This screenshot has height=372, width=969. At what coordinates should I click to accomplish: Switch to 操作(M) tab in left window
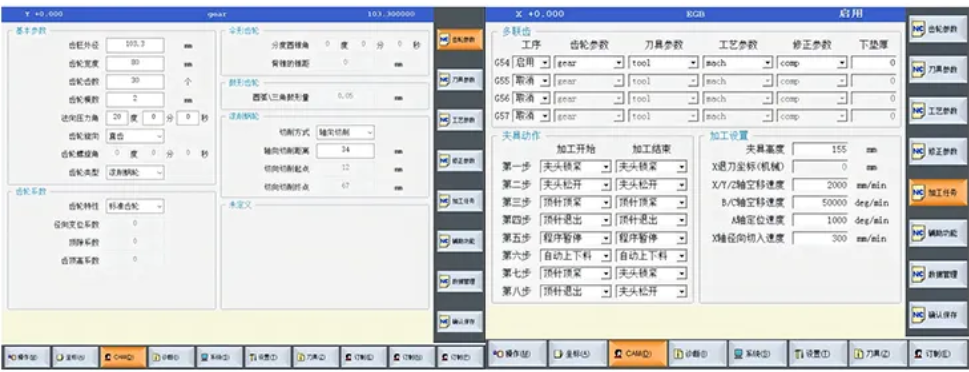[x=26, y=357]
